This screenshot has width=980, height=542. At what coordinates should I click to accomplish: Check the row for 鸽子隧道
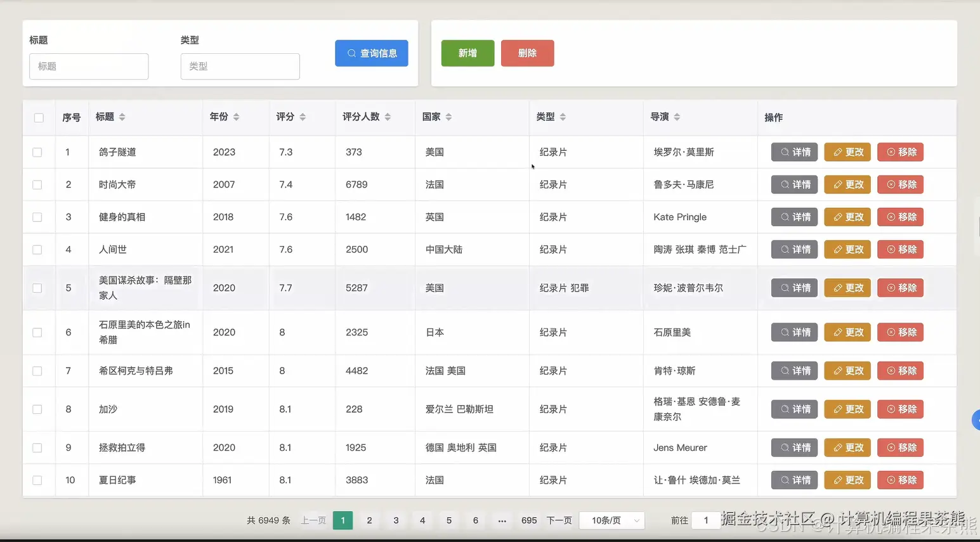click(x=37, y=152)
